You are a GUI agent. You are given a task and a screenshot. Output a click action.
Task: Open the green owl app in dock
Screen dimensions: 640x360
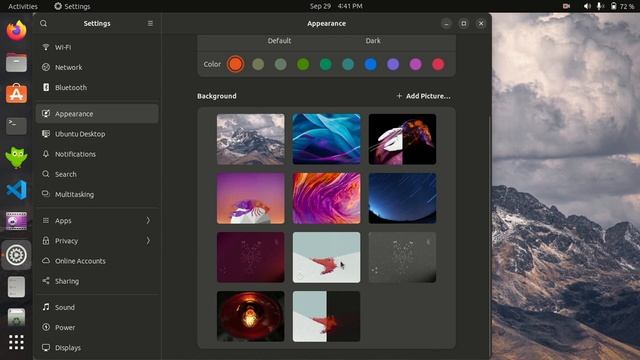coord(16,158)
